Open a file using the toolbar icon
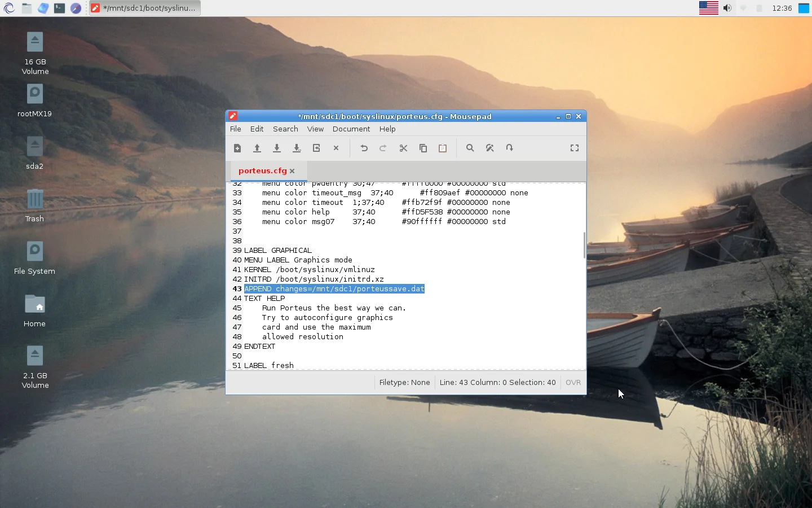This screenshot has width=812, height=508. 257,148
